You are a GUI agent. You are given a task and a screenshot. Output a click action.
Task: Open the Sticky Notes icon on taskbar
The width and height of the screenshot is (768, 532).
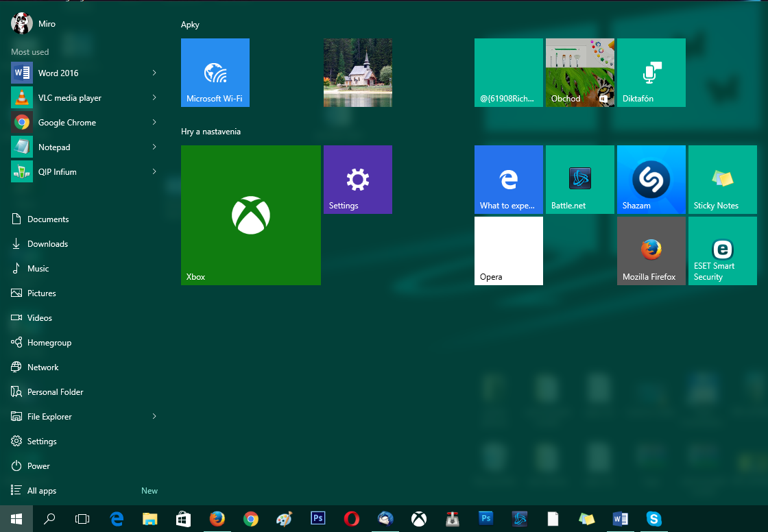[x=586, y=518]
